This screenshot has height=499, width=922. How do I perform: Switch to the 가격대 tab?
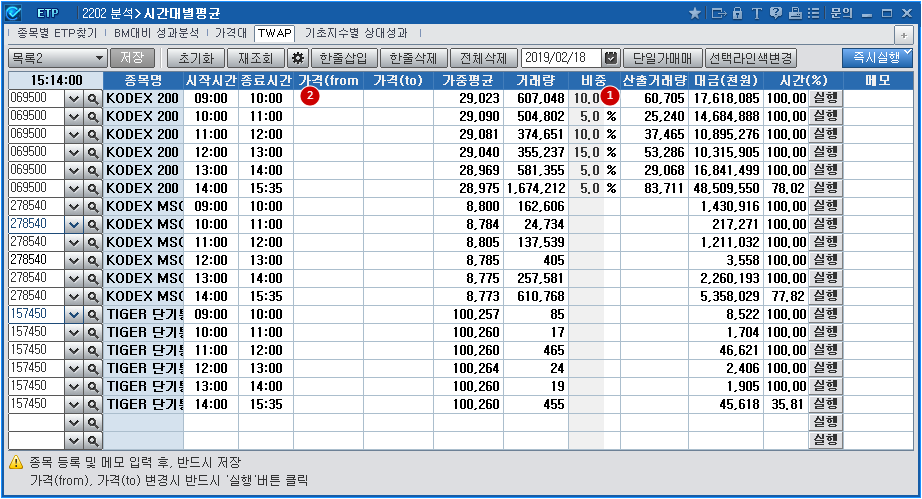point(230,33)
